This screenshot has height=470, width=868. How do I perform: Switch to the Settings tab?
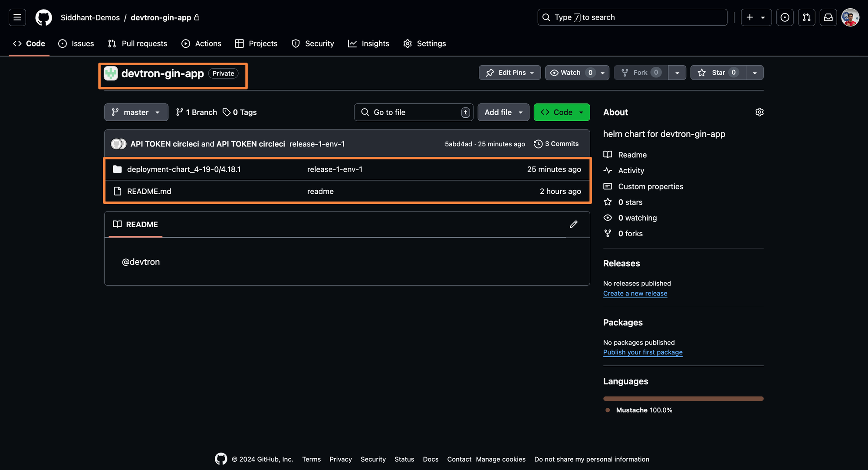(x=424, y=43)
